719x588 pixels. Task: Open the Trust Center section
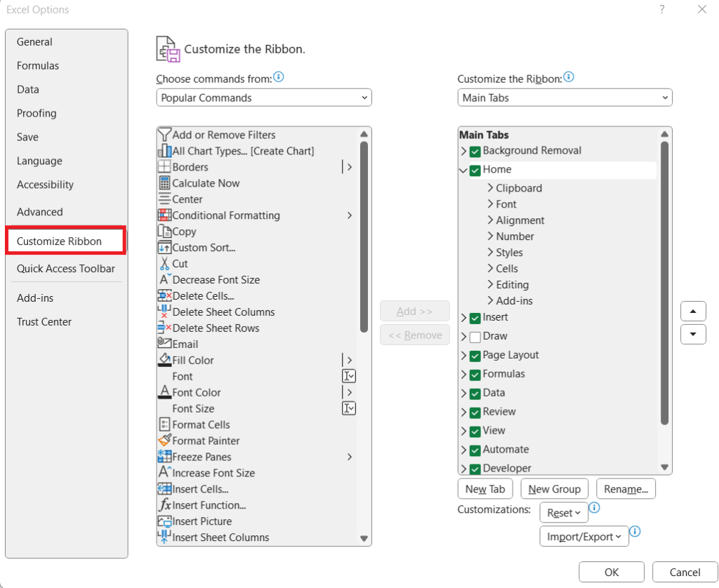(42, 321)
